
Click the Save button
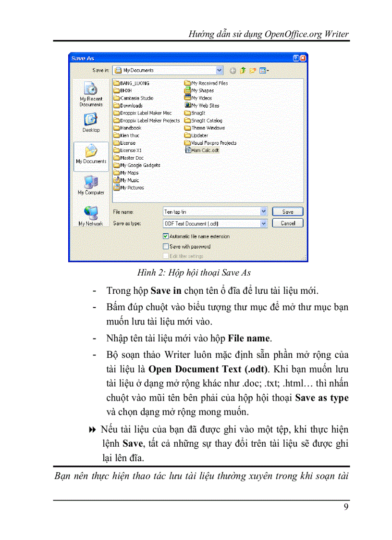tap(287, 212)
